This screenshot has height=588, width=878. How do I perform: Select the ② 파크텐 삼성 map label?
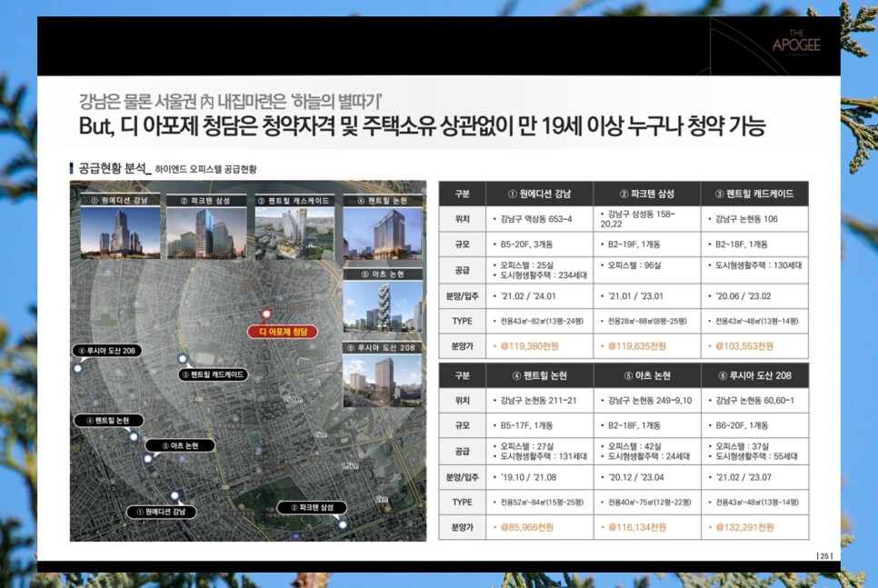click(312, 507)
